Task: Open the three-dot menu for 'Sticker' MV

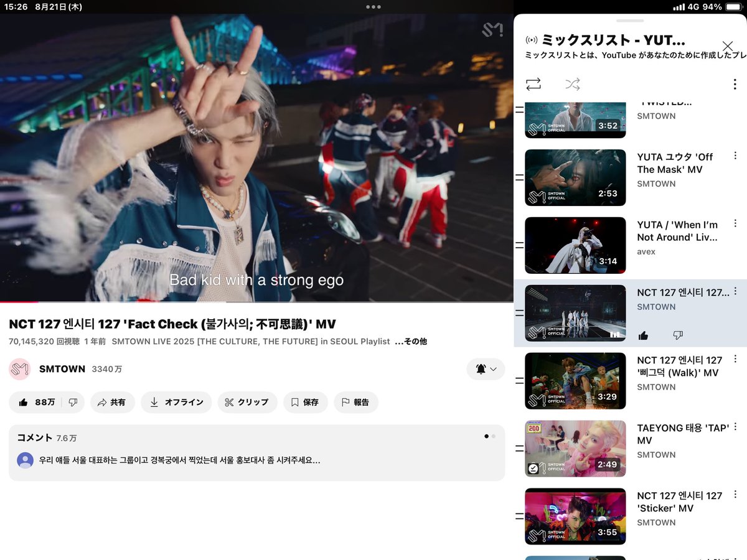Action: (735, 494)
